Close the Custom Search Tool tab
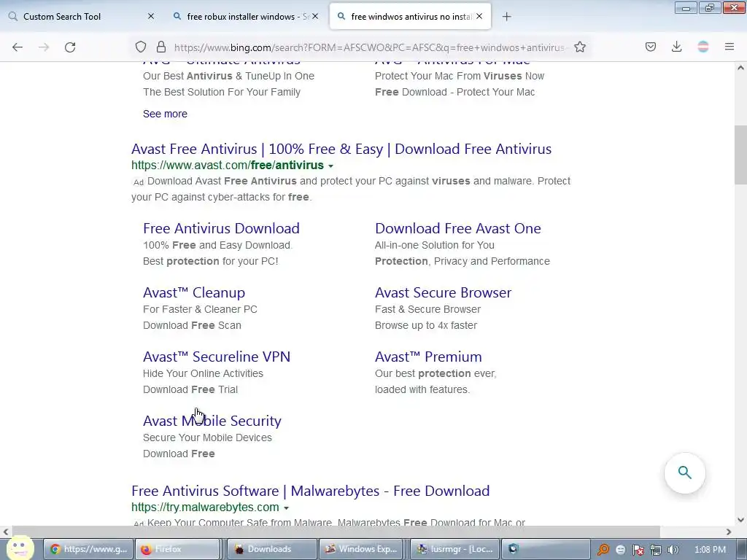This screenshot has height=560, width=747. pos(151,16)
